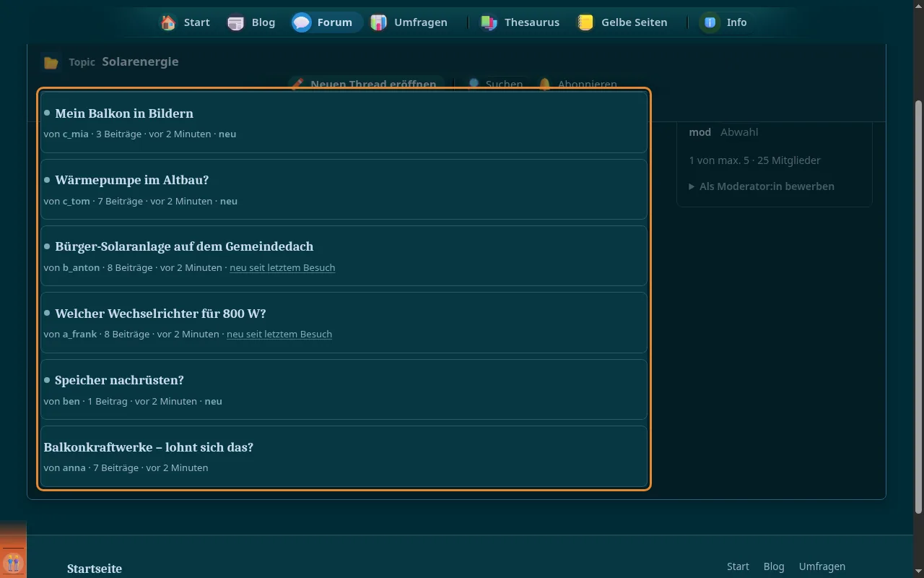Screen dimensions: 924x578
Task: Switch to the Forum tab
Action: point(326,22)
